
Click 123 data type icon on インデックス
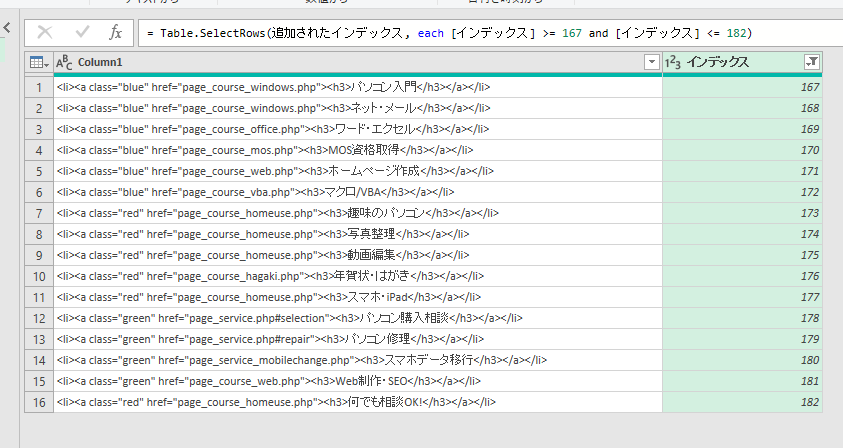[x=673, y=62]
